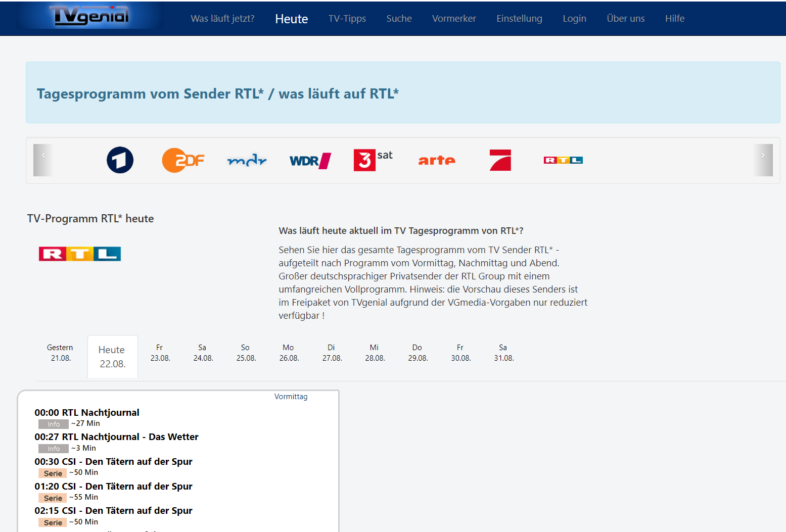Select the Heute 22.08. tab
Image resolution: width=786 pixels, height=532 pixels.
coord(112,357)
